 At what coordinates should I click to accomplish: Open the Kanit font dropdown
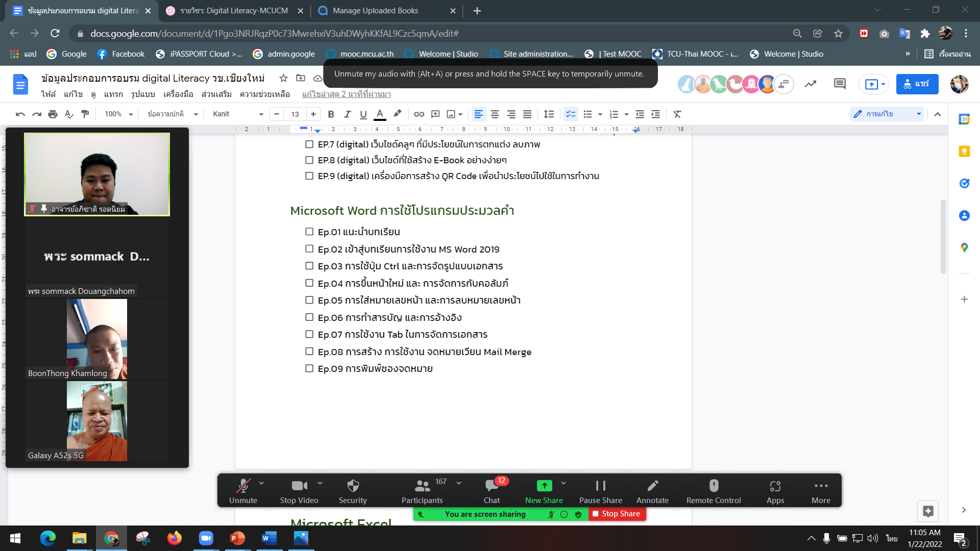coord(238,114)
